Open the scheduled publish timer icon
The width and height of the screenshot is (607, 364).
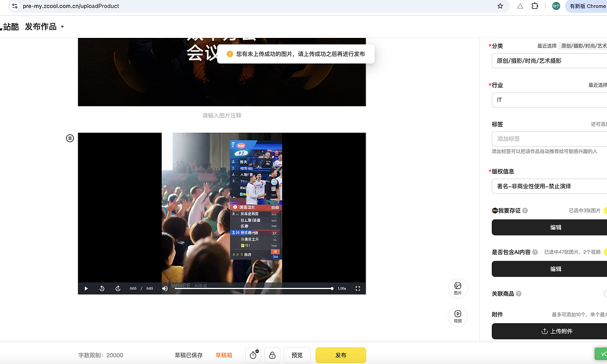(x=253, y=355)
